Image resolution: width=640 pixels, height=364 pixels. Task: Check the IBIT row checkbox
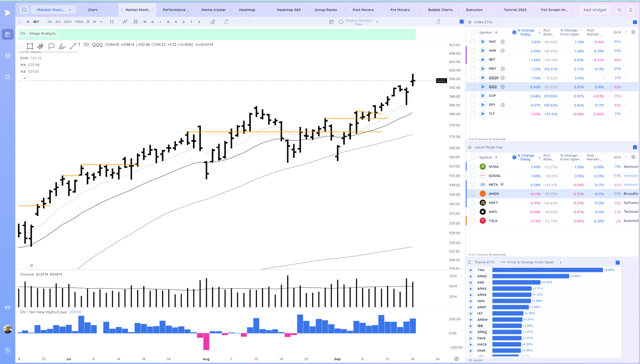(x=473, y=60)
